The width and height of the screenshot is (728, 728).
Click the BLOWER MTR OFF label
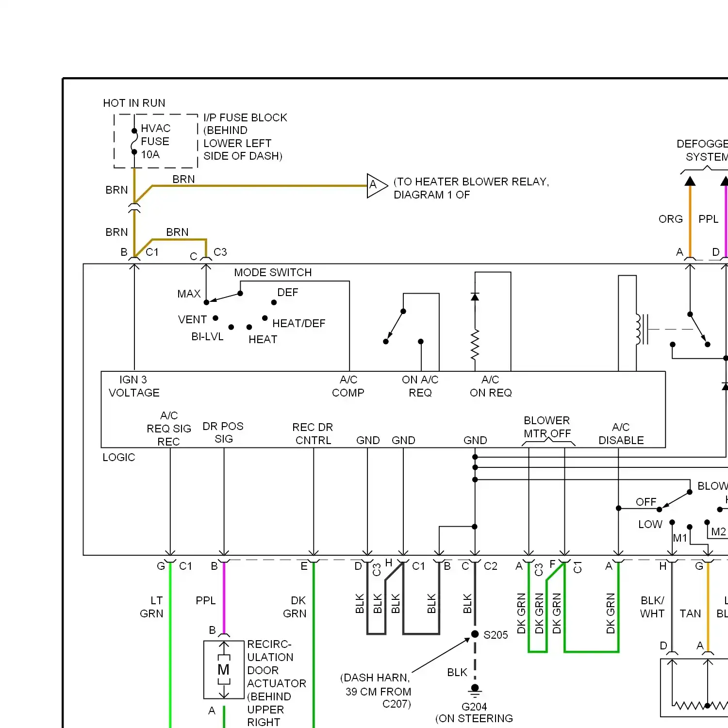[547, 427]
